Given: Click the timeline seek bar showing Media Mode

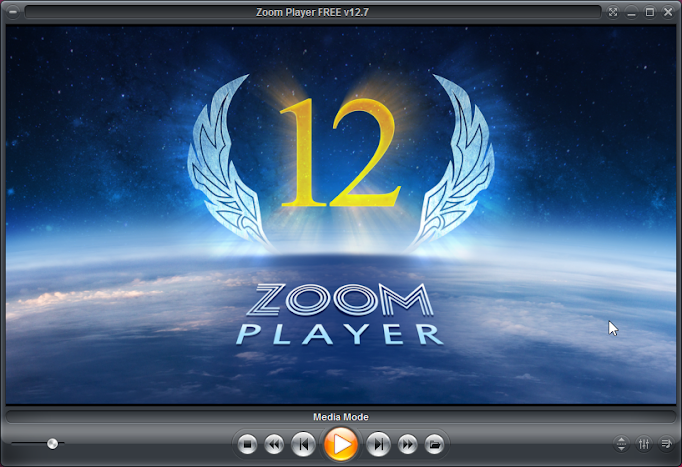Looking at the screenshot, I should tap(341, 417).
